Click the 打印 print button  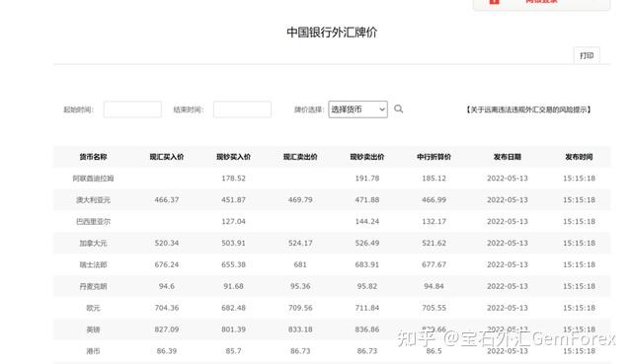click(587, 55)
